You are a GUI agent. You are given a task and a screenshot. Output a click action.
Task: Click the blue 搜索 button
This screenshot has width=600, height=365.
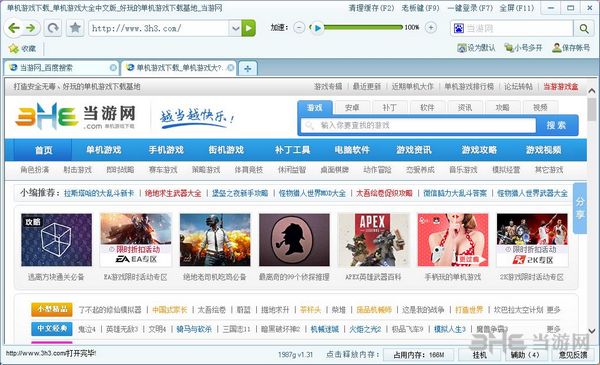556,125
